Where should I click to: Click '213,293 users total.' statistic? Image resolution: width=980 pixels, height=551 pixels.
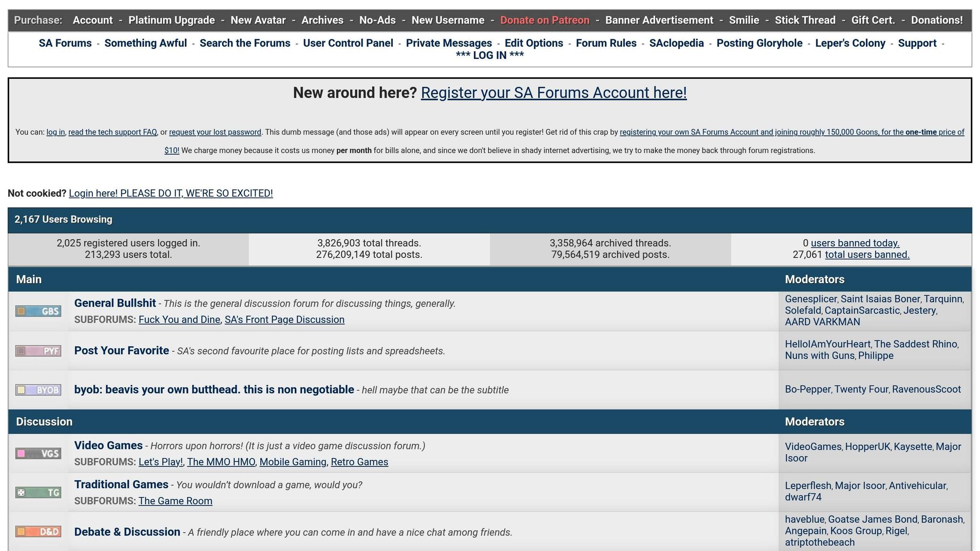pos(128,254)
